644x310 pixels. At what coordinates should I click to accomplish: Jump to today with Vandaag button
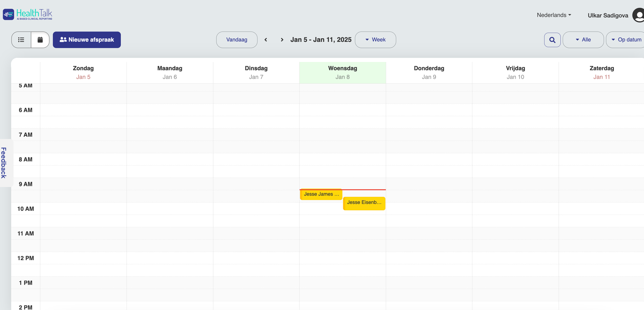pos(237,40)
